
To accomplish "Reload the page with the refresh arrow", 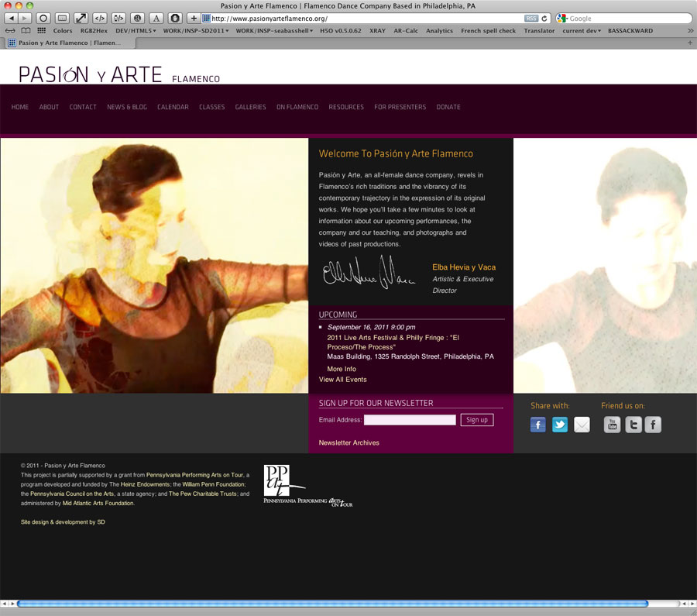I will pyautogui.click(x=544, y=18).
